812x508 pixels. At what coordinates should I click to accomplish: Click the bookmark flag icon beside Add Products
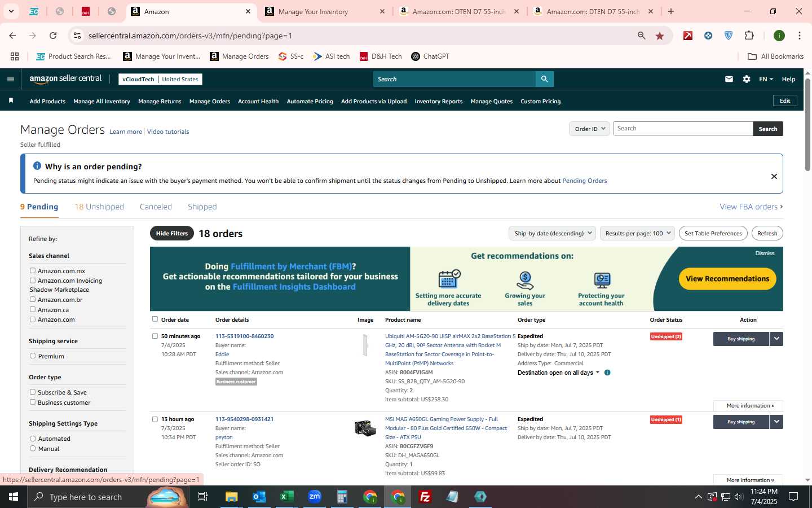point(11,101)
